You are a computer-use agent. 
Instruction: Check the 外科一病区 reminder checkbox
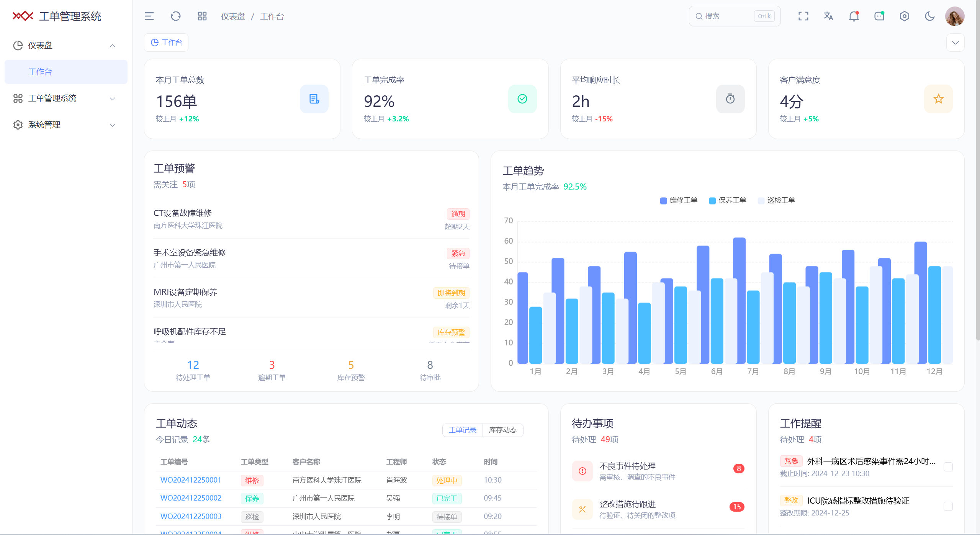click(948, 467)
